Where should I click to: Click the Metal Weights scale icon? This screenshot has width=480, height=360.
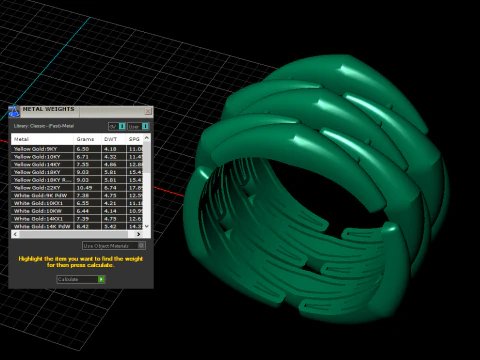(x=14, y=112)
